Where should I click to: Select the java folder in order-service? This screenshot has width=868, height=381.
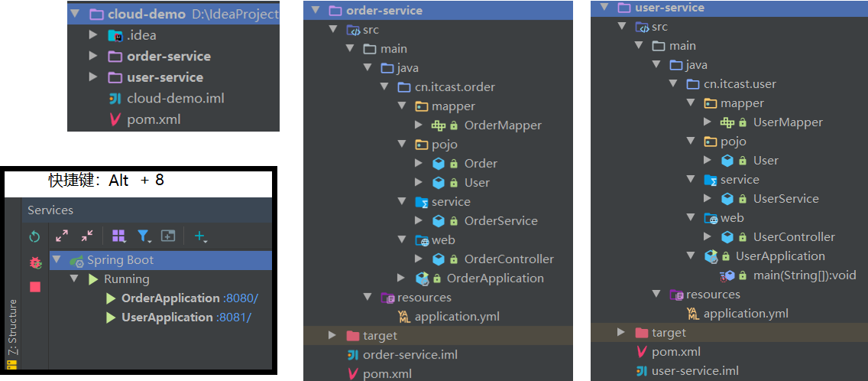click(407, 68)
